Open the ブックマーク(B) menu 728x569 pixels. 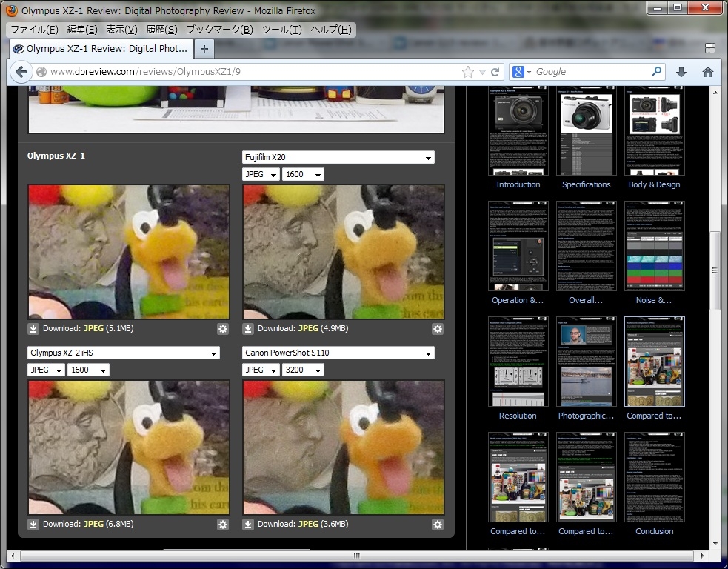(x=219, y=30)
